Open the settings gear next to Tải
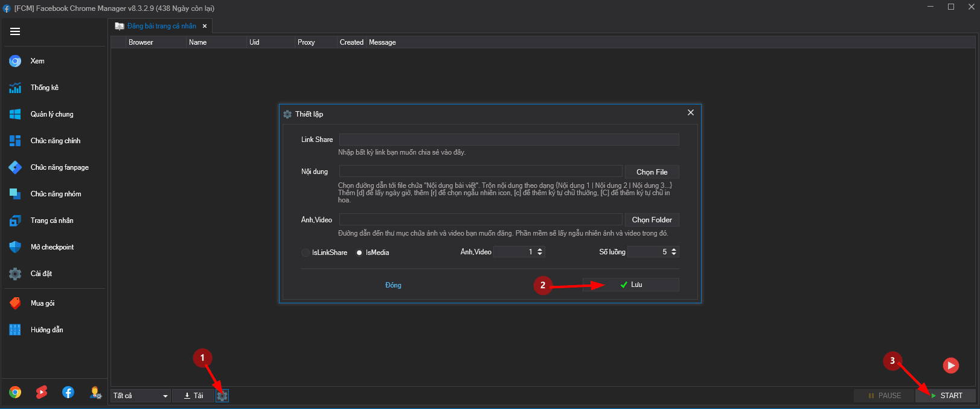Viewport: 980px width, 409px height. pos(222,396)
